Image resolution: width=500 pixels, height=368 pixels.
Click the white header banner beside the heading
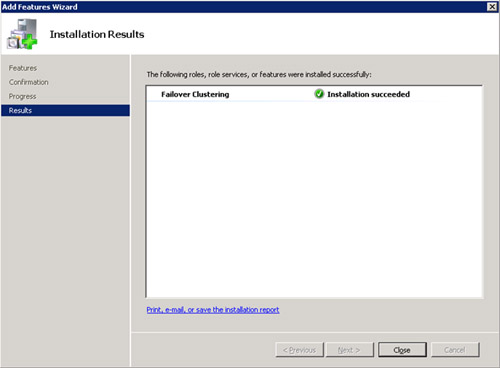pyautogui.click(x=320, y=34)
